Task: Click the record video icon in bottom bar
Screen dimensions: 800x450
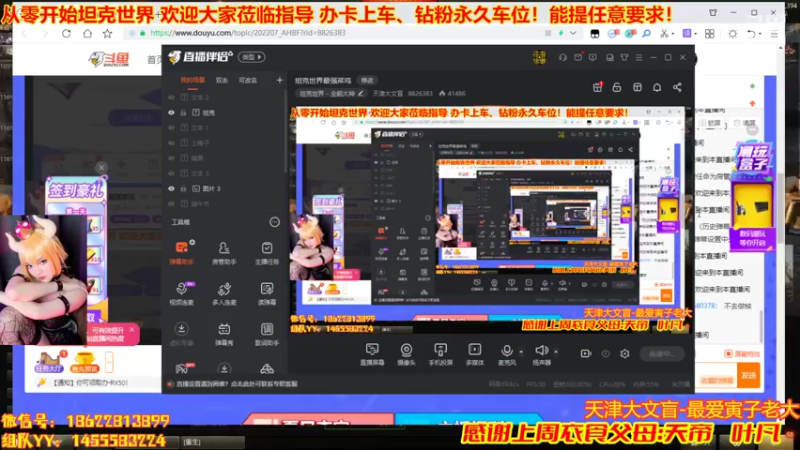Action: coord(586,354)
